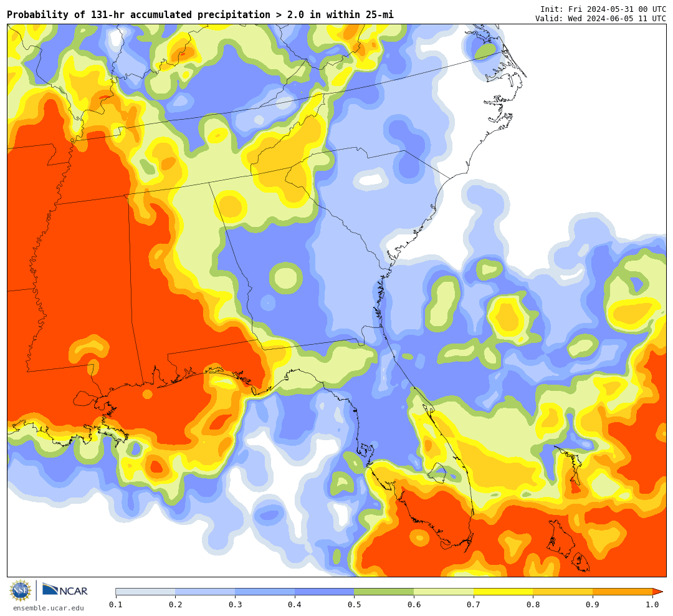The width and height of the screenshot is (673, 616).
Task: Click the 0.6 colorbar label
Action: [x=414, y=605]
